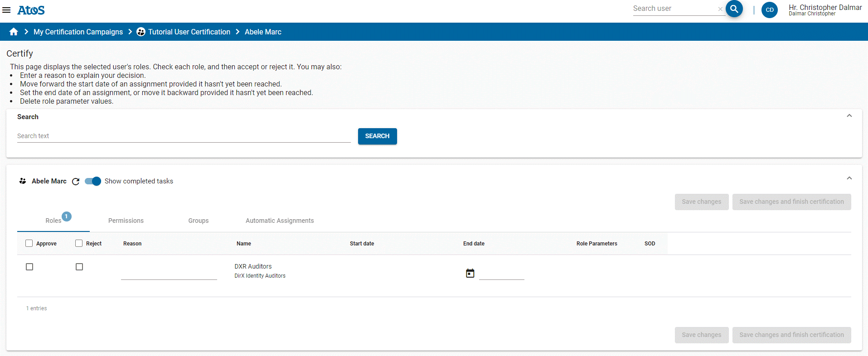Switch to the Permissions tab
The image size is (868, 356).
tap(126, 221)
